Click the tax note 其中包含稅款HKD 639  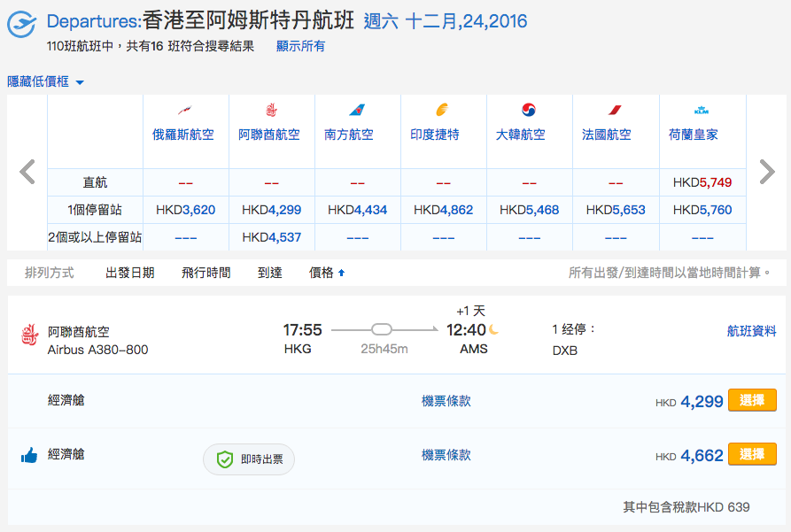click(x=686, y=507)
